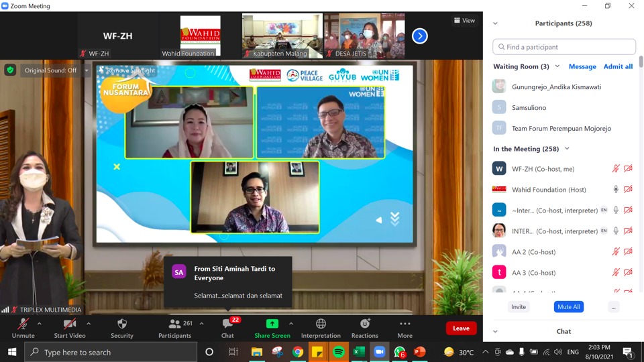Open the More options ellipsis
This screenshot has width=644, height=362.
(405, 324)
